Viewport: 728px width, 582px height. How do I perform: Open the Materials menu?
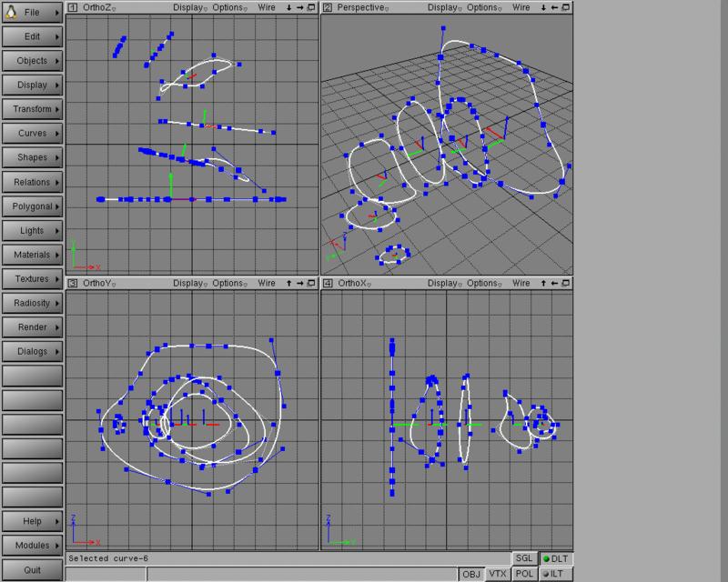[x=32, y=255]
